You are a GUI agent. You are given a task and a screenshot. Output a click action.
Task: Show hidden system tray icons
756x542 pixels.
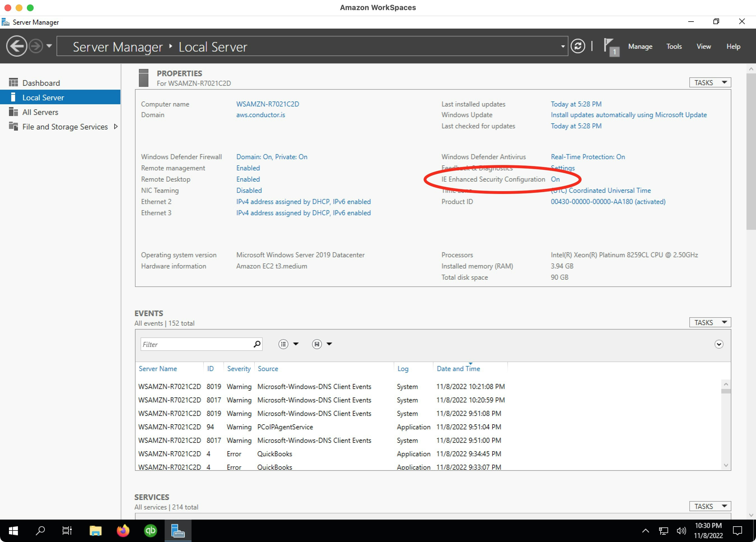(x=645, y=530)
